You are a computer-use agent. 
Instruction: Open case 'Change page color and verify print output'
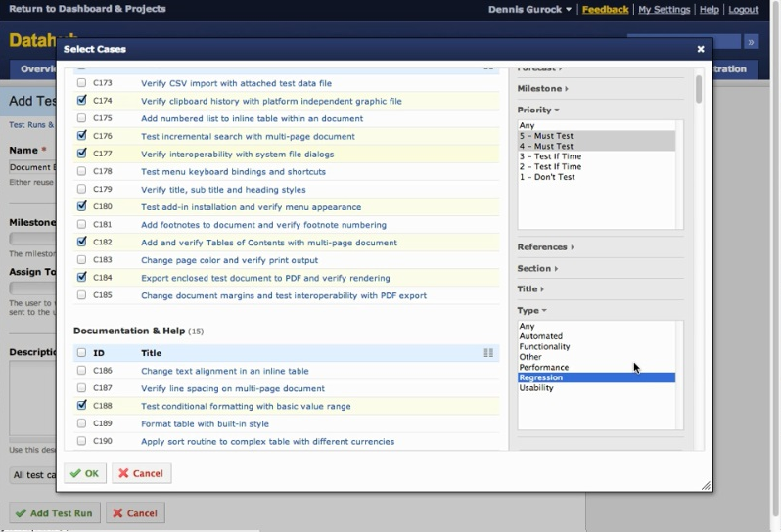(229, 260)
